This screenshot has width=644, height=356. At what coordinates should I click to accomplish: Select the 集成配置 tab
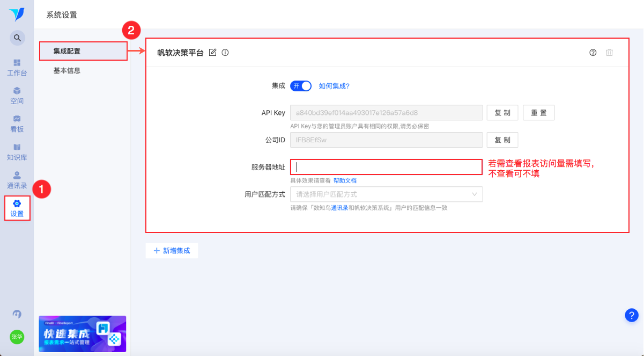pos(83,51)
